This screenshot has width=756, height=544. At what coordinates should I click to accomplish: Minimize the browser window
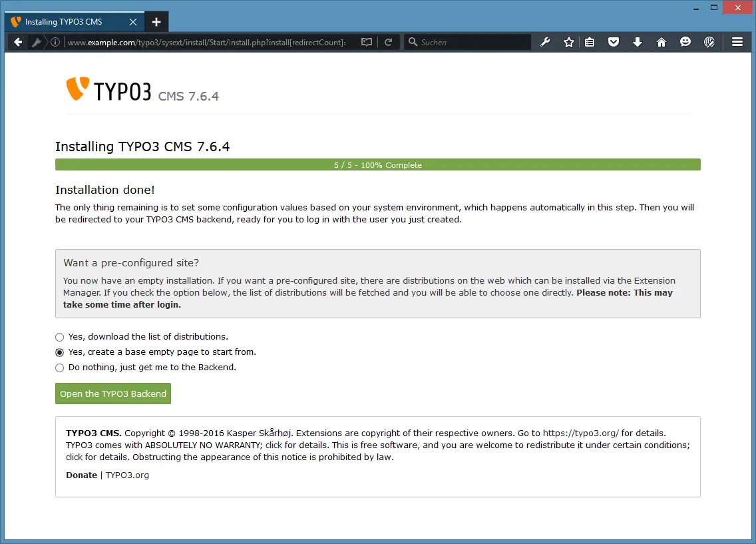coord(695,8)
